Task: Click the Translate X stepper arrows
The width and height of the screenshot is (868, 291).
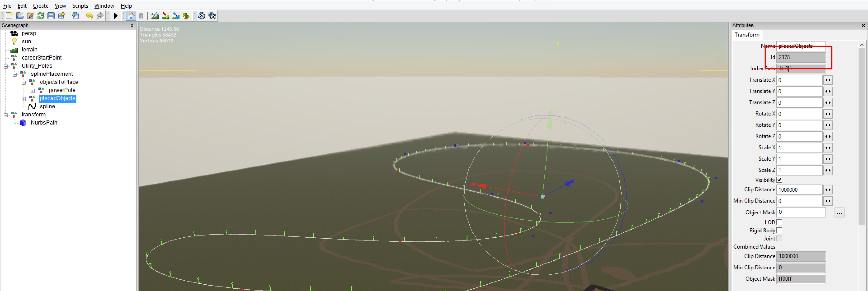Action: coord(828,80)
